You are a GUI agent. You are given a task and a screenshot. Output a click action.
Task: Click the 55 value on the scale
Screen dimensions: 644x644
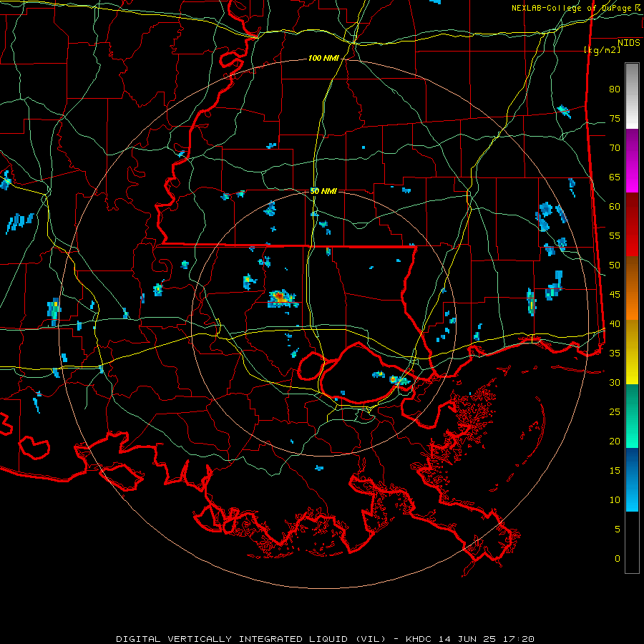pos(615,235)
